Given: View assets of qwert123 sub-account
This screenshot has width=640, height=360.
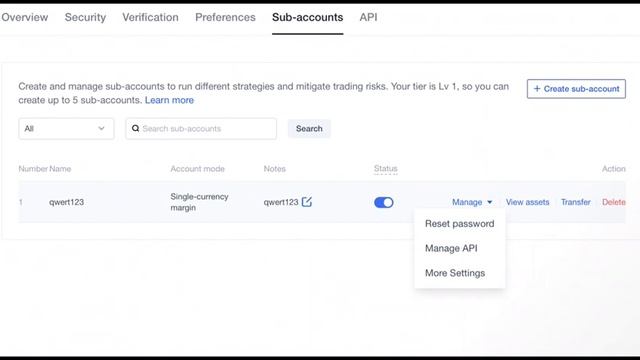Looking at the screenshot, I should [527, 202].
